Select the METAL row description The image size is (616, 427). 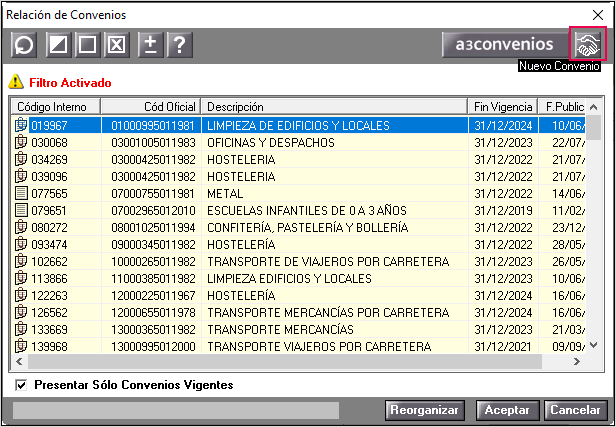(x=225, y=193)
